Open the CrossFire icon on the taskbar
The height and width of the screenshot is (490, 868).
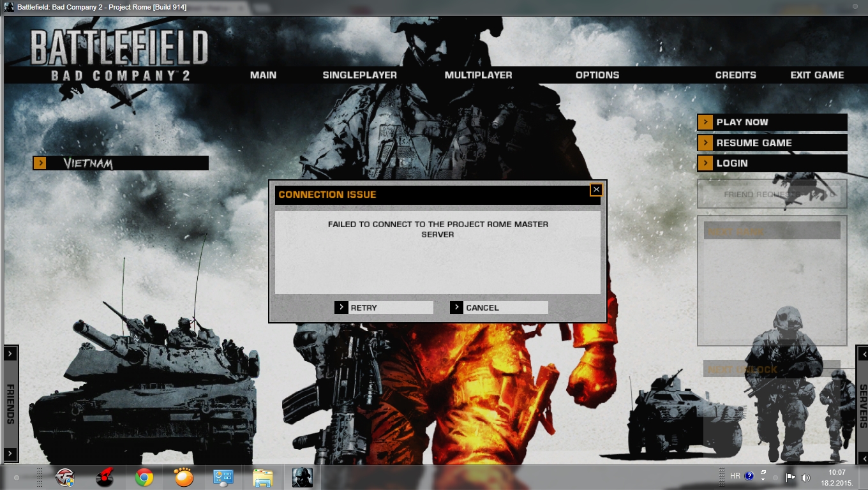coord(65,477)
